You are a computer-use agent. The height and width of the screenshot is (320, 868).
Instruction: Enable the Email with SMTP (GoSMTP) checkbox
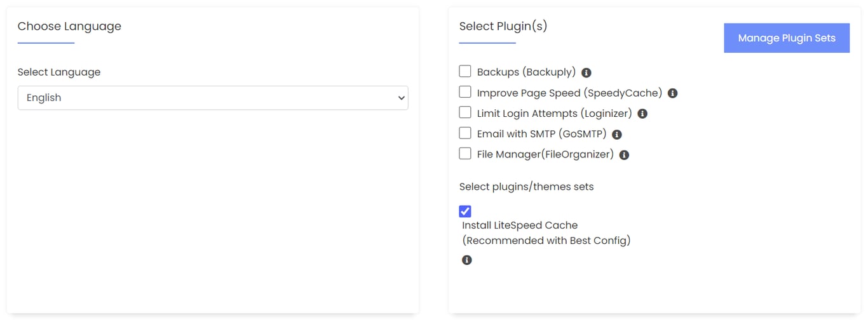point(465,133)
